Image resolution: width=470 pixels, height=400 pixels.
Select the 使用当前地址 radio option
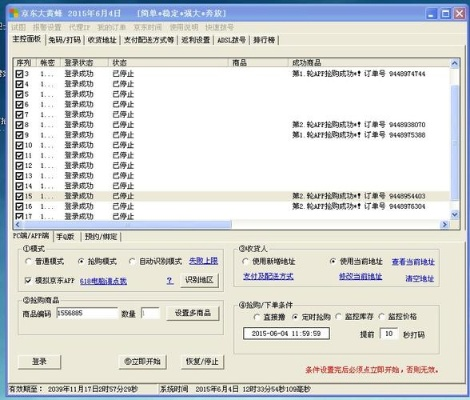pyautogui.click(x=332, y=262)
